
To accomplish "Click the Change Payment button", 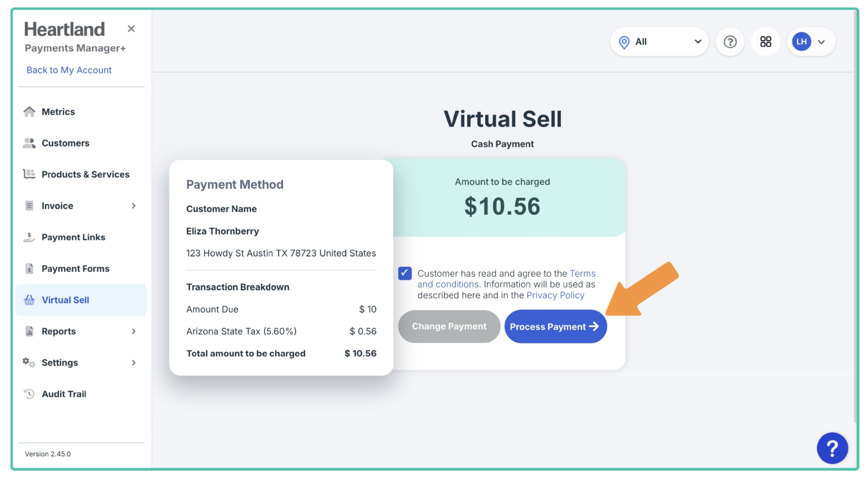I will click(449, 327).
